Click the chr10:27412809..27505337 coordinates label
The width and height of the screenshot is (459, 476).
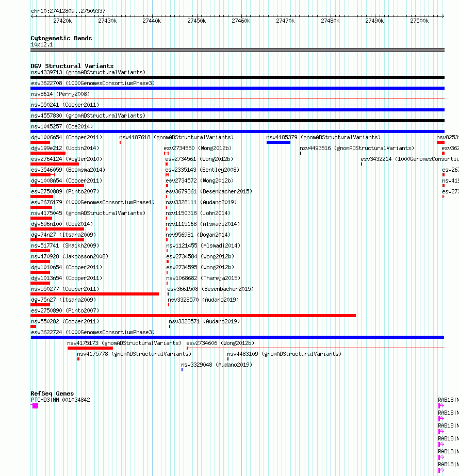(68, 11)
